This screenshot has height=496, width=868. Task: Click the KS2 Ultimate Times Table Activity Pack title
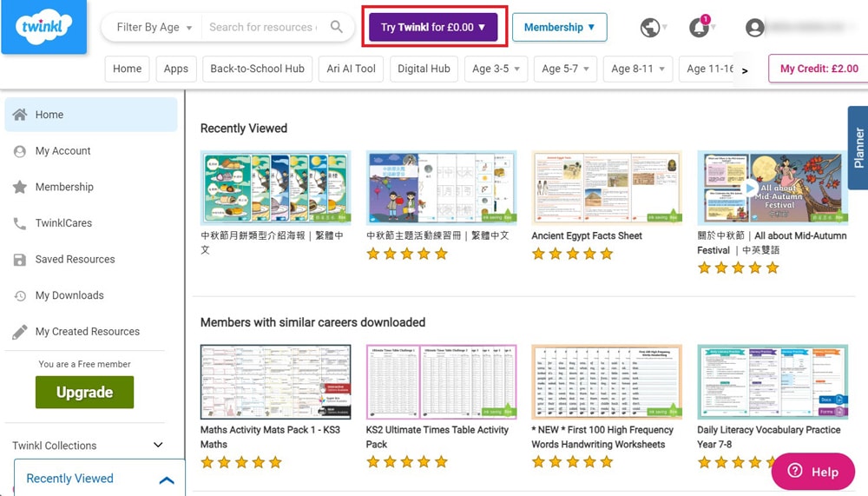[437, 437]
